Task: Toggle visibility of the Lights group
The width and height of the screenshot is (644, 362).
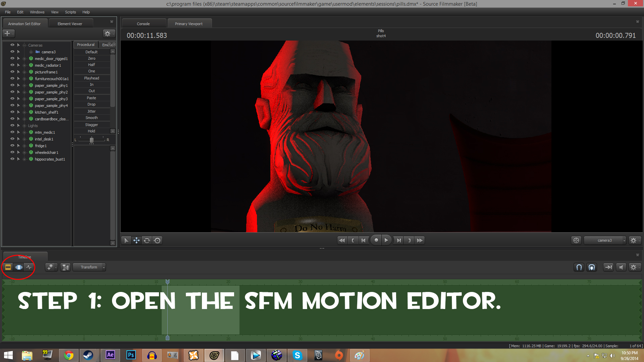Action: pos(12,125)
